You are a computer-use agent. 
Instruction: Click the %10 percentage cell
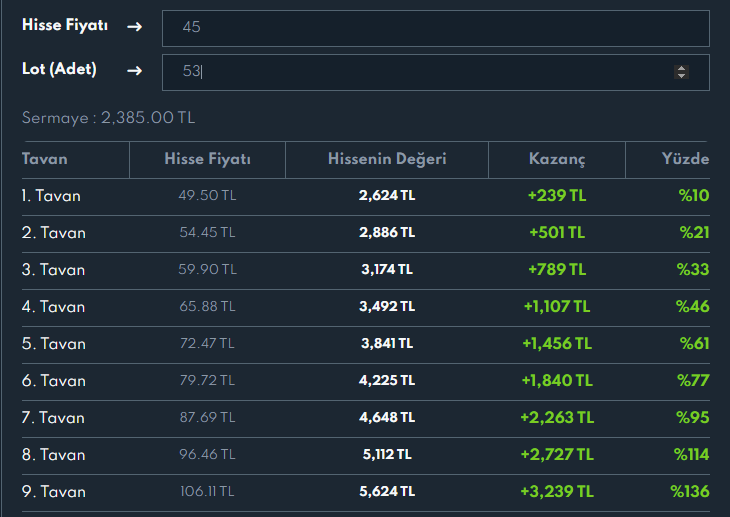[694, 195]
